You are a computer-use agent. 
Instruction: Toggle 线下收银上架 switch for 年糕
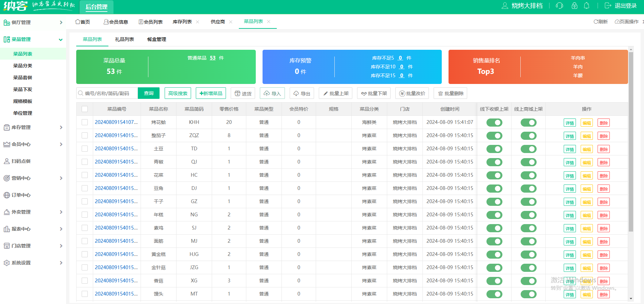[x=494, y=215]
